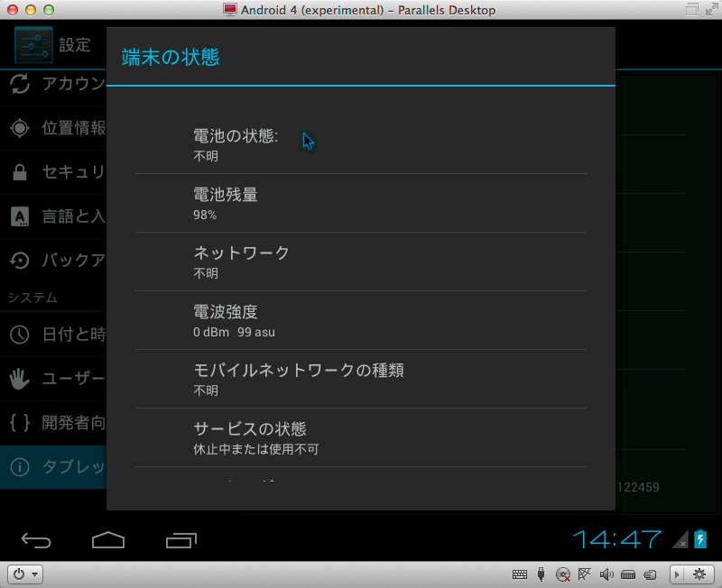Click the sync icon next to アカウン
Screen dimensions: 722x588
point(20,84)
